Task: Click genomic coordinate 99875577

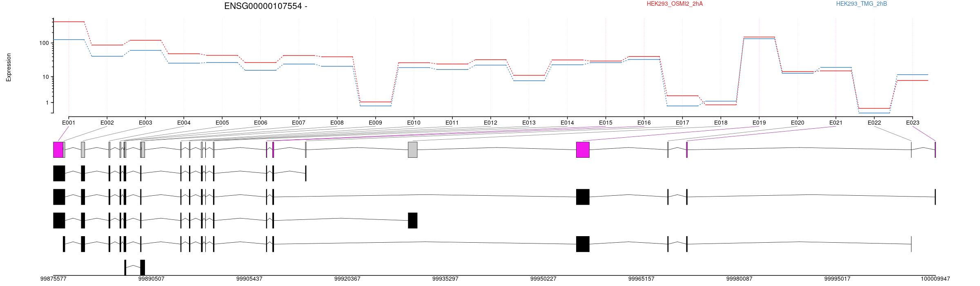Action: 53,279
